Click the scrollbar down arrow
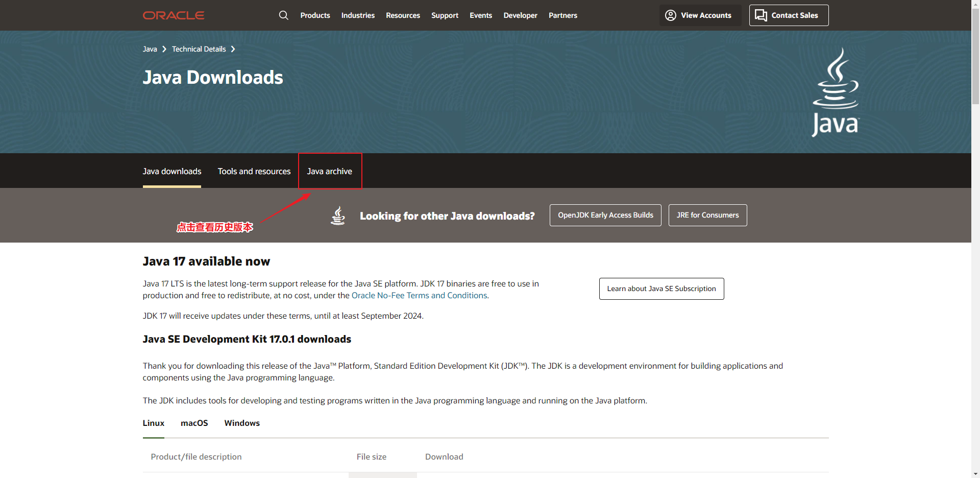The image size is (980, 478). (975, 474)
